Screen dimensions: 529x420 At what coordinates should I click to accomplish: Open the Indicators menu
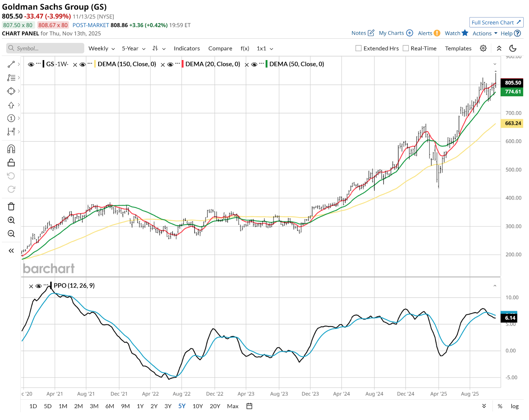click(x=187, y=48)
